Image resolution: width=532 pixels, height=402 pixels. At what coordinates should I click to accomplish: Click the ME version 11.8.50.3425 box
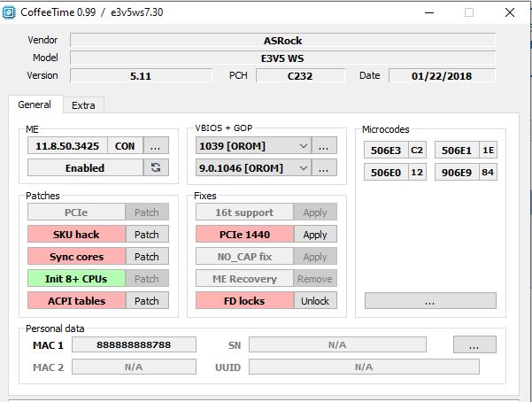pyautogui.click(x=67, y=146)
